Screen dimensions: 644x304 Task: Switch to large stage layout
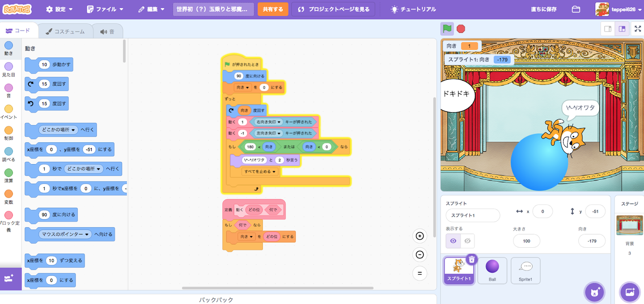click(622, 29)
